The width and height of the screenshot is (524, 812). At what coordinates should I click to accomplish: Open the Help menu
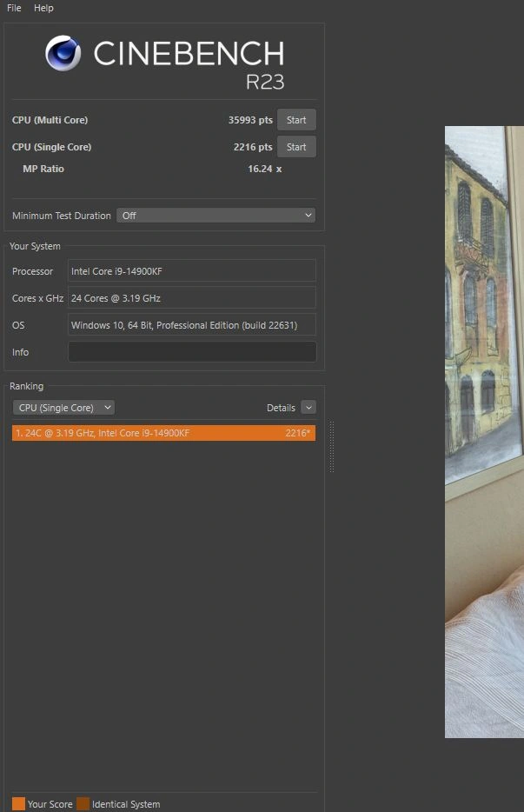[43, 8]
